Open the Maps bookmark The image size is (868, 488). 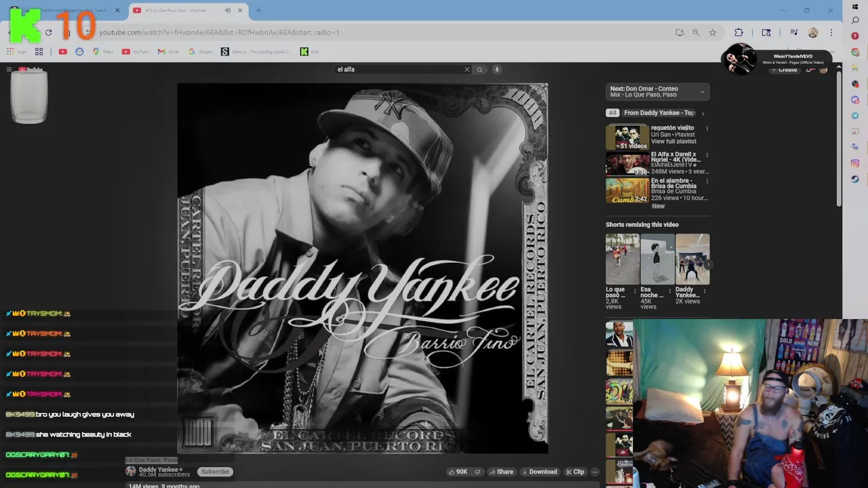coord(103,52)
